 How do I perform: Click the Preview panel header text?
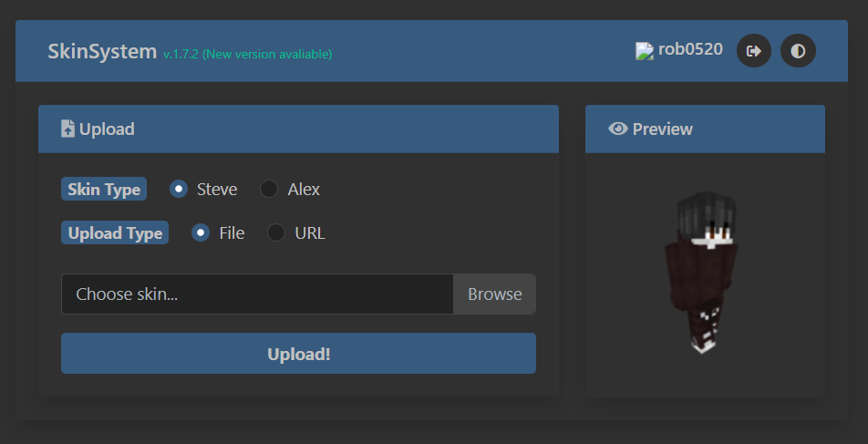[x=662, y=129]
